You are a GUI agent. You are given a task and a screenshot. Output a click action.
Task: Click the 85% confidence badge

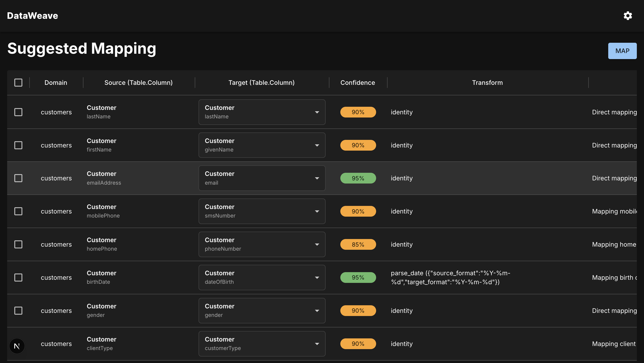pos(358,244)
